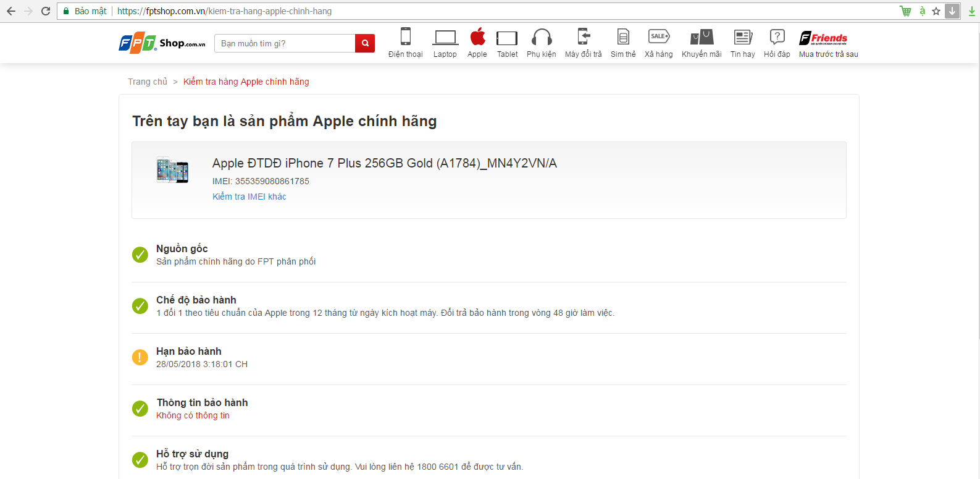This screenshot has height=479, width=980.
Task: Open the Máy đổi trả icon
Action: (584, 36)
